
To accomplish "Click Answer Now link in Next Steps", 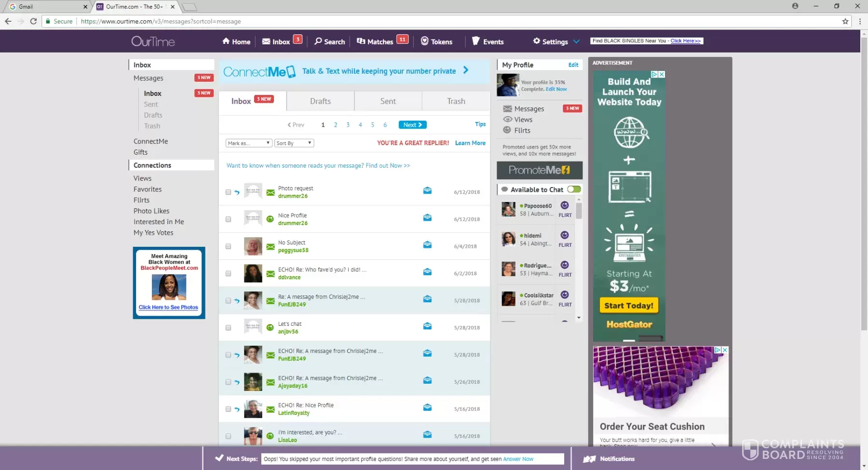I will click(x=518, y=459).
